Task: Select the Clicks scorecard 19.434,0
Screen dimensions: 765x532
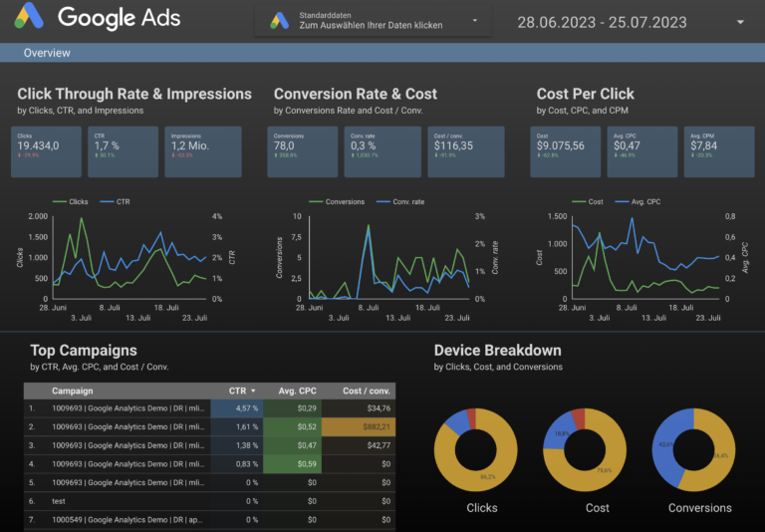Action: [47, 151]
